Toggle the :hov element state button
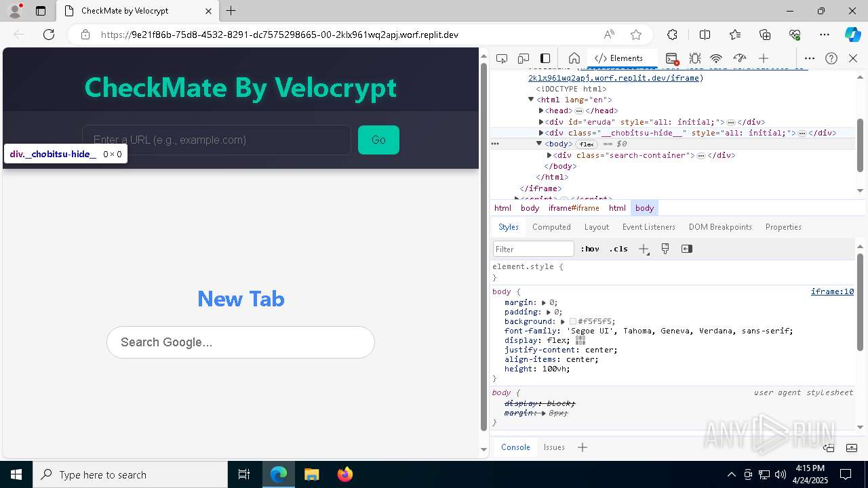868x488 pixels. click(590, 249)
